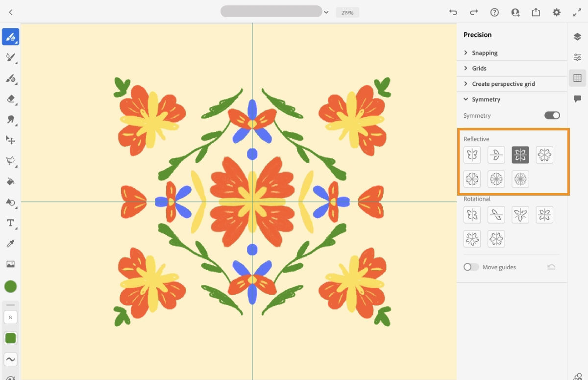Click the 219% zoom level button
The image size is (588, 380).
(347, 12)
